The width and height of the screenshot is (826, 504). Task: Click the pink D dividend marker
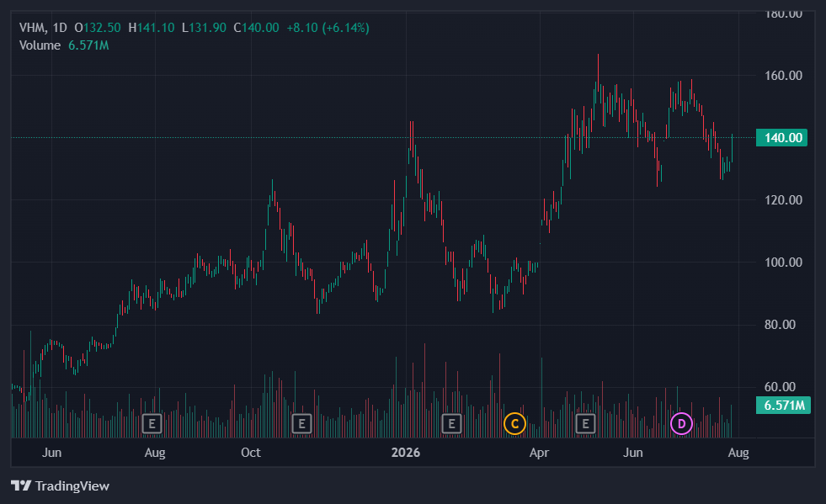tap(681, 423)
